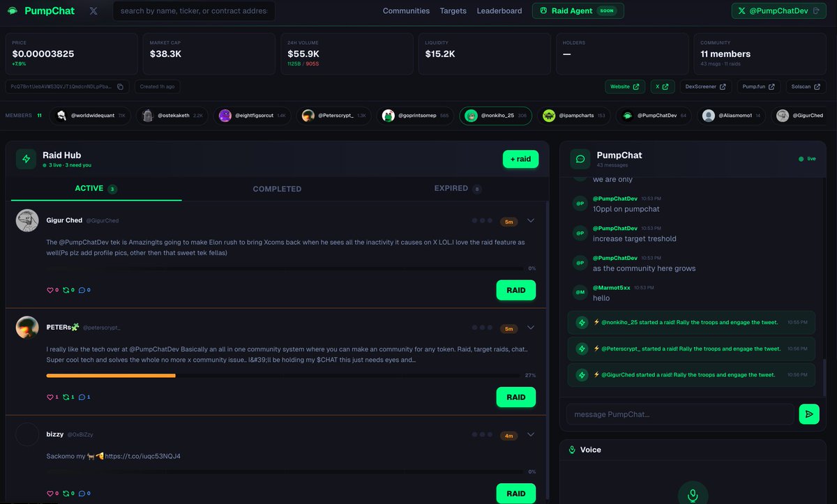Retweet icon on bizzy raid post
Image resolution: width=837 pixels, height=504 pixels.
tap(66, 494)
